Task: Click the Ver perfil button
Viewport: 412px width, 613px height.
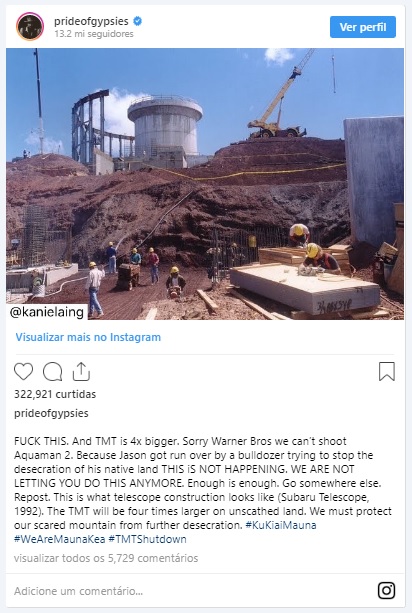Action: pos(363,27)
